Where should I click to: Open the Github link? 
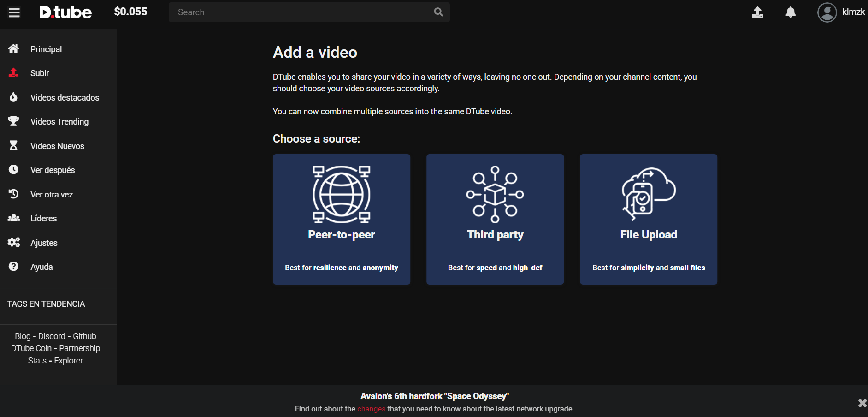tap(84, 336)
